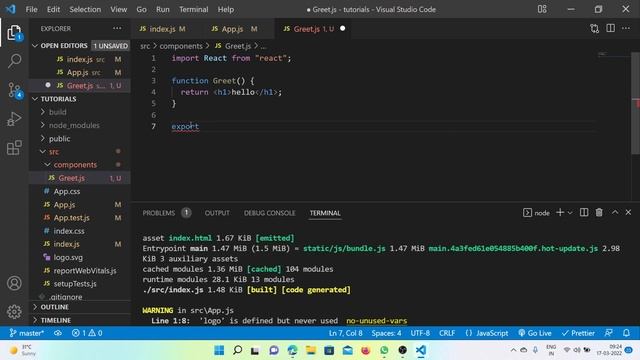Open the Run and Debug view
Viewport: 640px width, 360px height.
click(14, 119)
